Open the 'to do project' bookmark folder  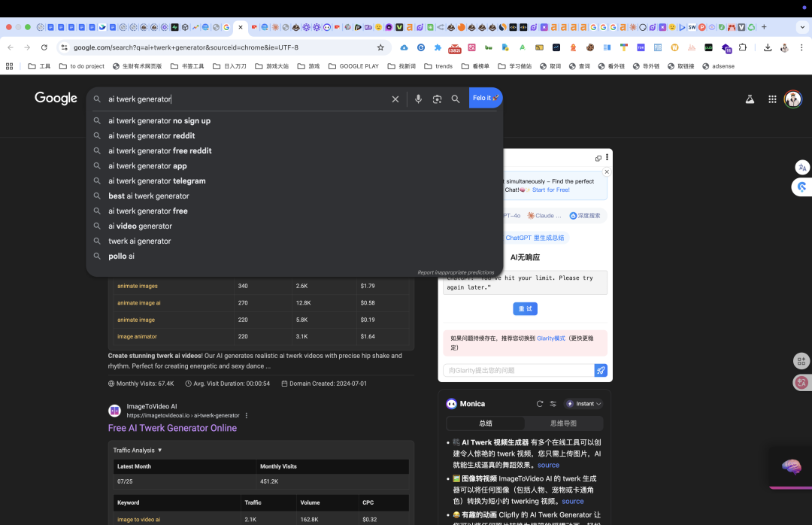tap(82, 66)
